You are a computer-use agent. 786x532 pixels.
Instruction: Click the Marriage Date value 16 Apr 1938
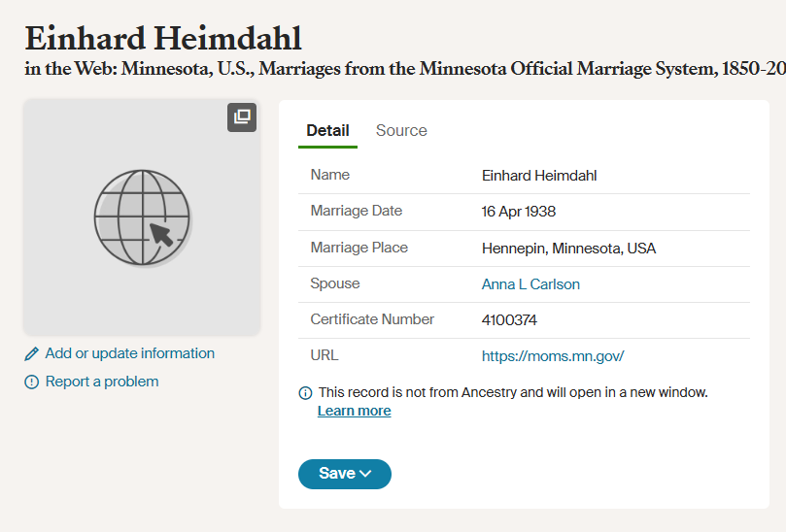(518, 212)
